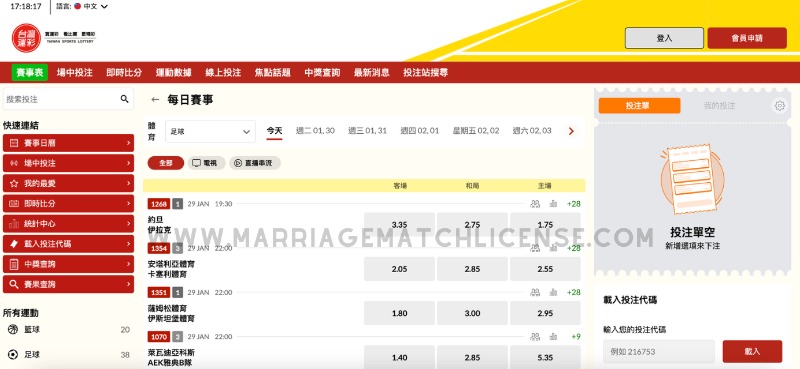Open statistics chart icon for match 1354
Screen dimensions: 800x369
(553, 248)
